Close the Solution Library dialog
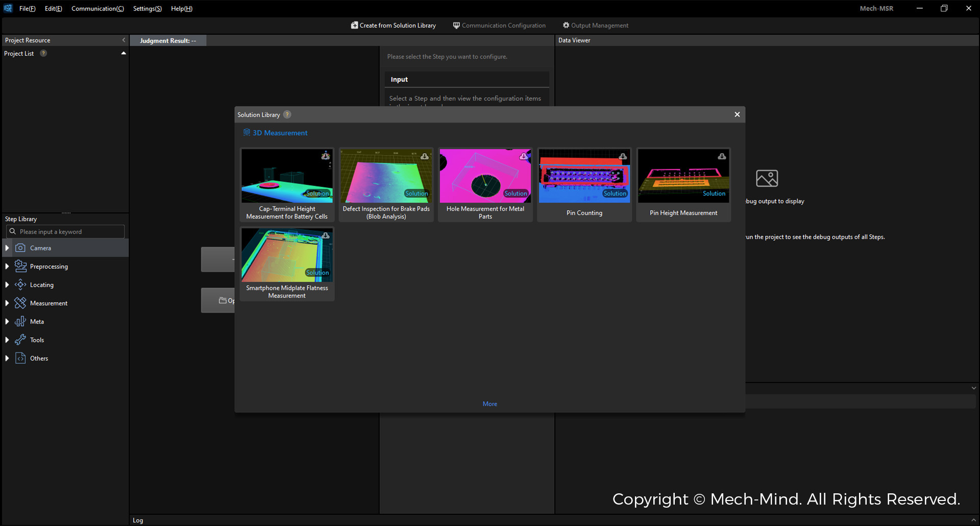 [x=737, y=114]
